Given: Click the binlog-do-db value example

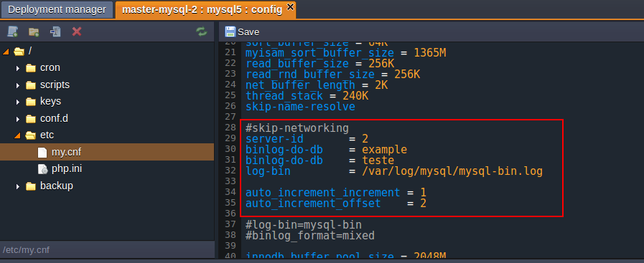Looking at the screenshot, I should 384,150.
